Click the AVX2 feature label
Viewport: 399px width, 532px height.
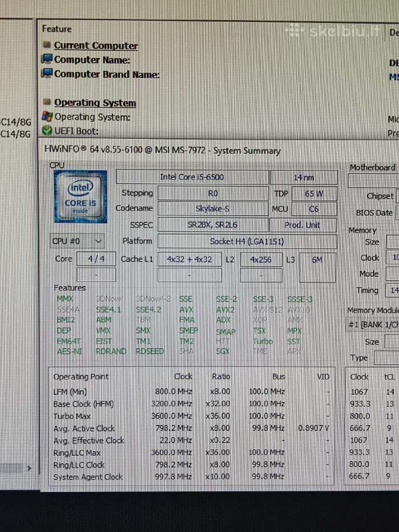pyautogui.click(x=225, y=310)
